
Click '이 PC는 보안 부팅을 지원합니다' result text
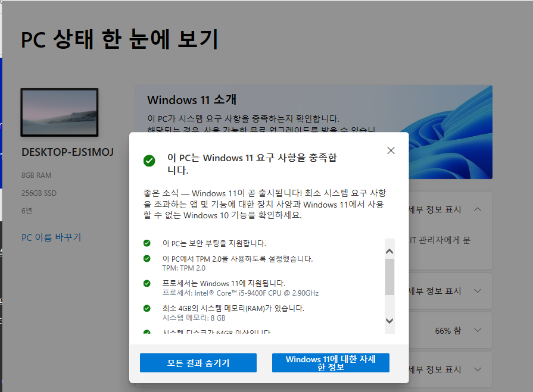[x=214, y=243]
